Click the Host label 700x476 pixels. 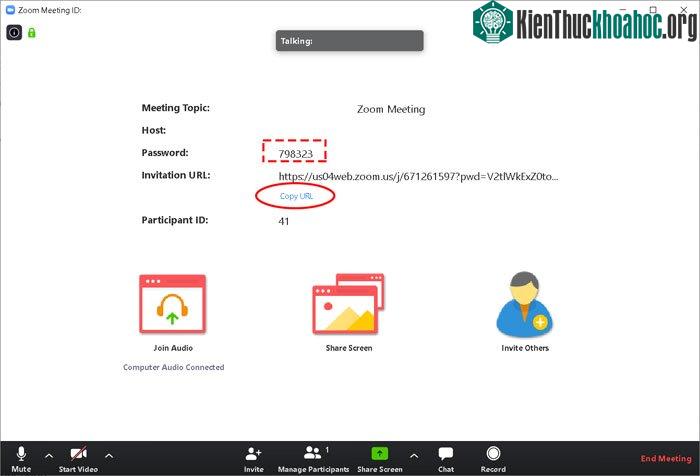(154, 130)
